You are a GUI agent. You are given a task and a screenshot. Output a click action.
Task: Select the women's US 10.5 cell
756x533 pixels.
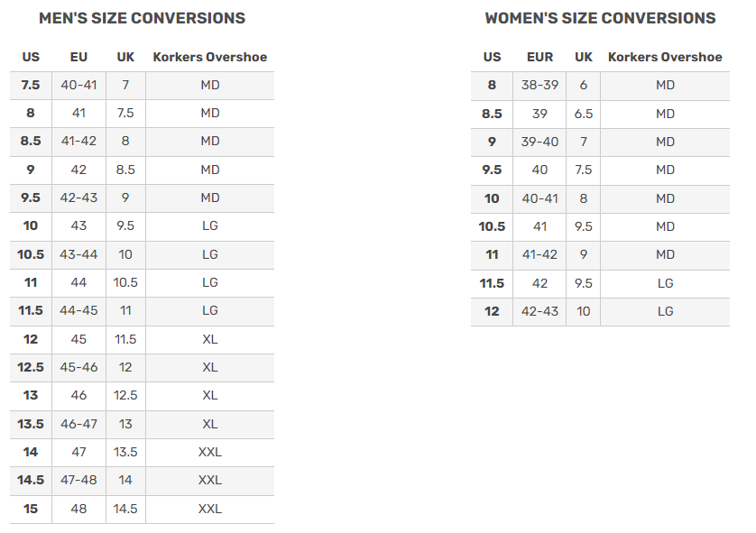492,226
